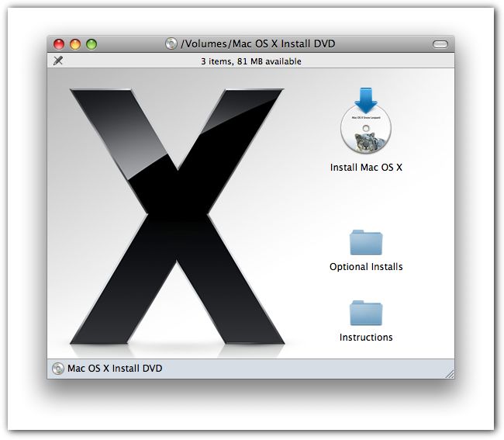The image size is (504, 440).
Task: Select "Mac OS X Install DVD" path bar text
Action: [x=115, y=369]
